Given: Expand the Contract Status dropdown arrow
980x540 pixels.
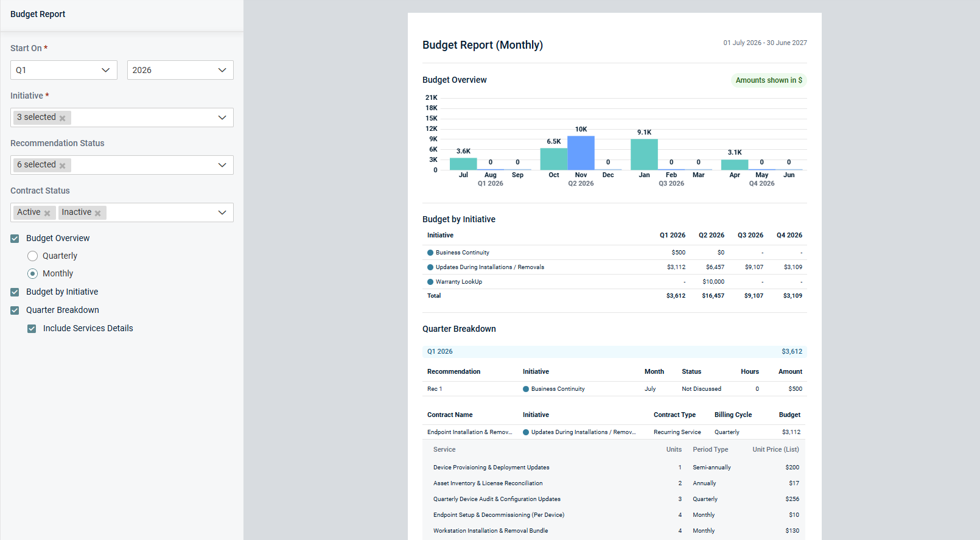Looking at the screenshot, I should coord(222,212).
